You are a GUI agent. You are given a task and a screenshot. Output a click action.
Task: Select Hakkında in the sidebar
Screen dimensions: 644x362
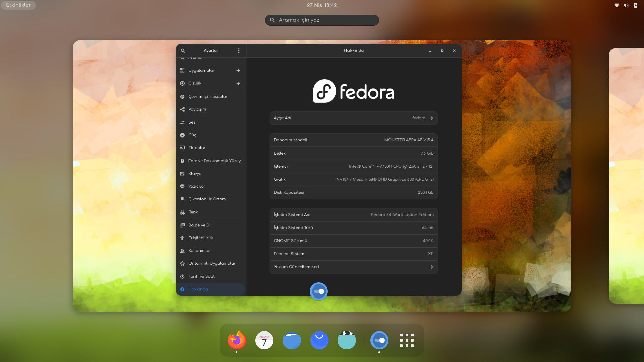[x=211, y=289]
